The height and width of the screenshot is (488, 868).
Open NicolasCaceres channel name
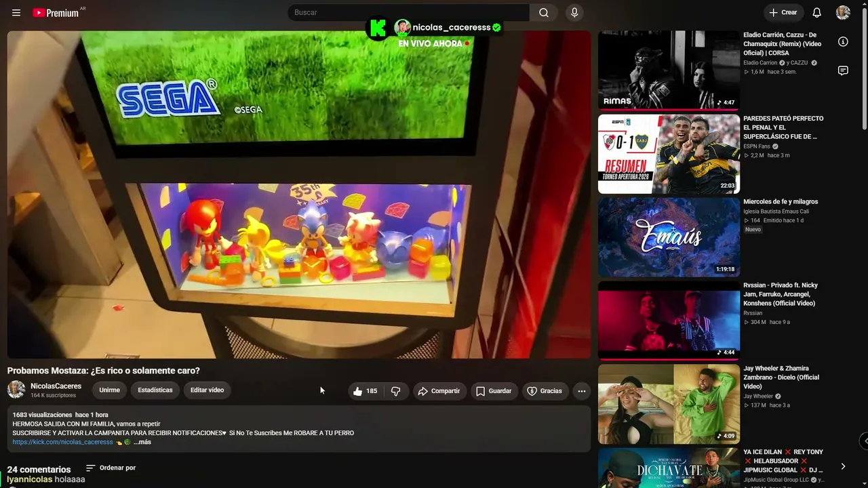point(56,386)
